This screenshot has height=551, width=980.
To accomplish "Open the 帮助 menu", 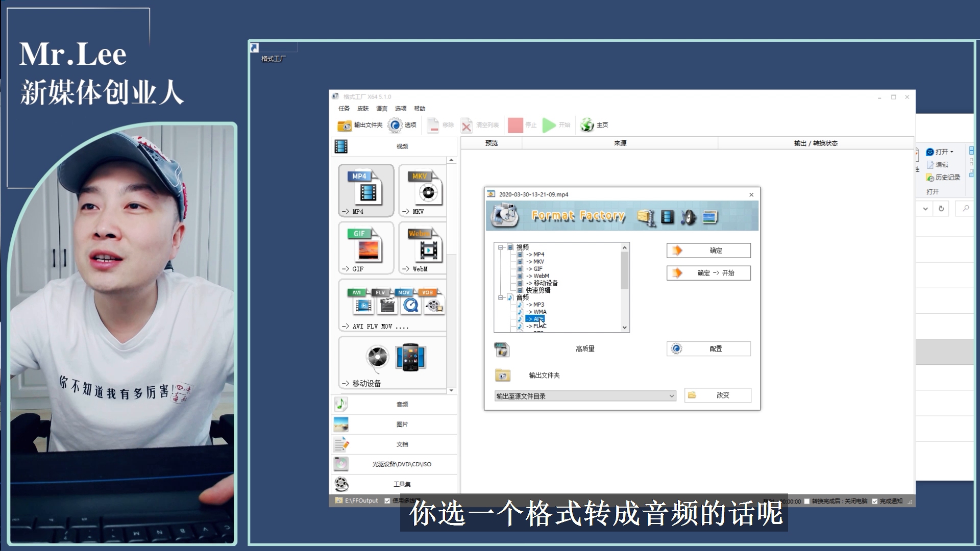I will click(x=420, y=109).
